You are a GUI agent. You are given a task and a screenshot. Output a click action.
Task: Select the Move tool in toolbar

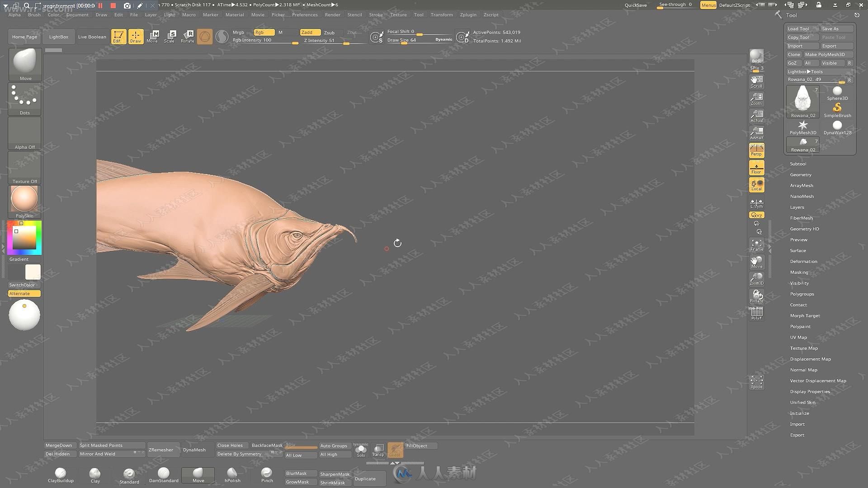tap(152, 36)
